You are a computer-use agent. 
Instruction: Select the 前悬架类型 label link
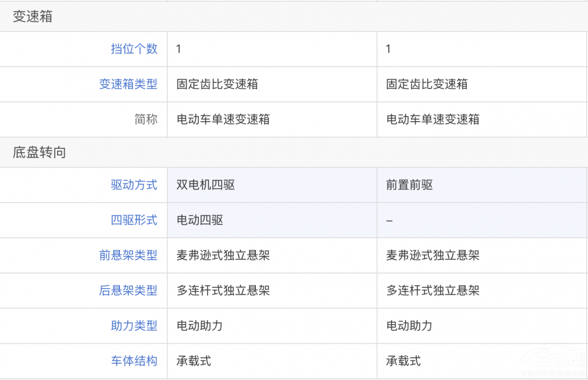pyautogui.click(x=128, y=255)
